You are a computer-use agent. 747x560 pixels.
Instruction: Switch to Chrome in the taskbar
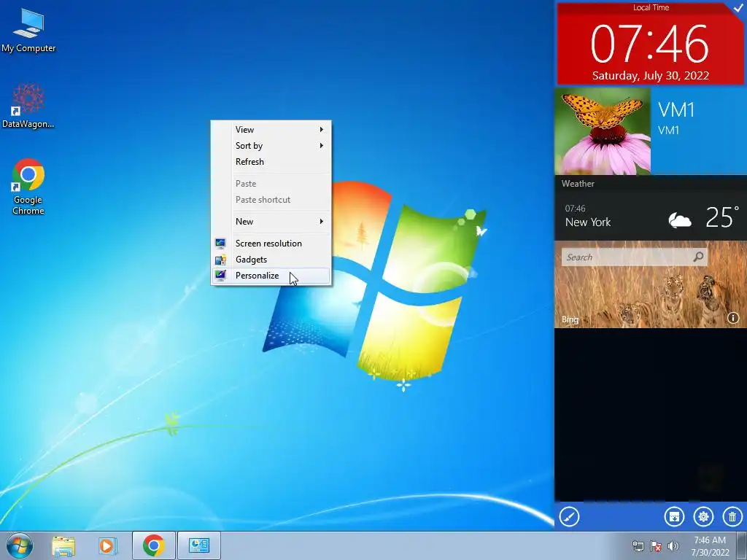(154, 545)
